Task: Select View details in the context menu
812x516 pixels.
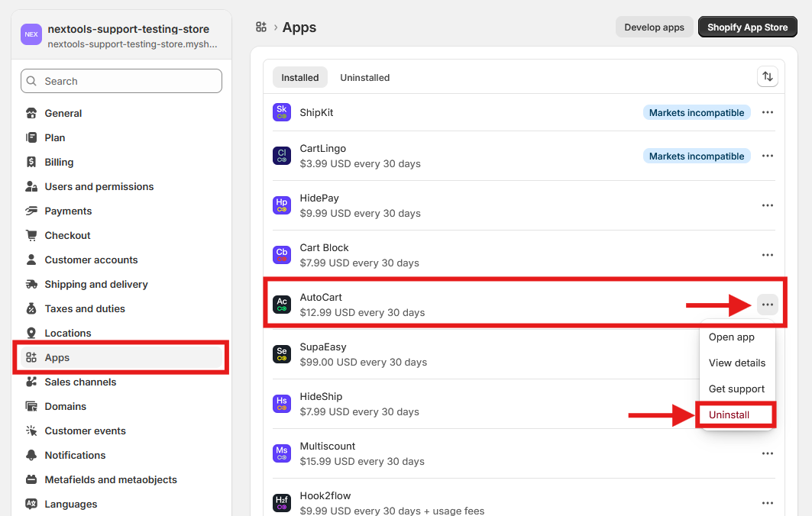Action: (736, 363)
